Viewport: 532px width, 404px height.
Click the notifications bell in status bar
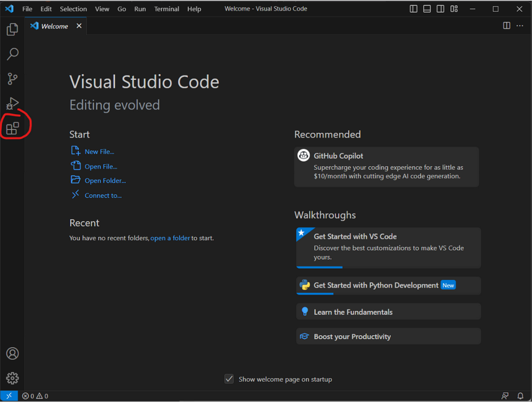coord(520,396)
